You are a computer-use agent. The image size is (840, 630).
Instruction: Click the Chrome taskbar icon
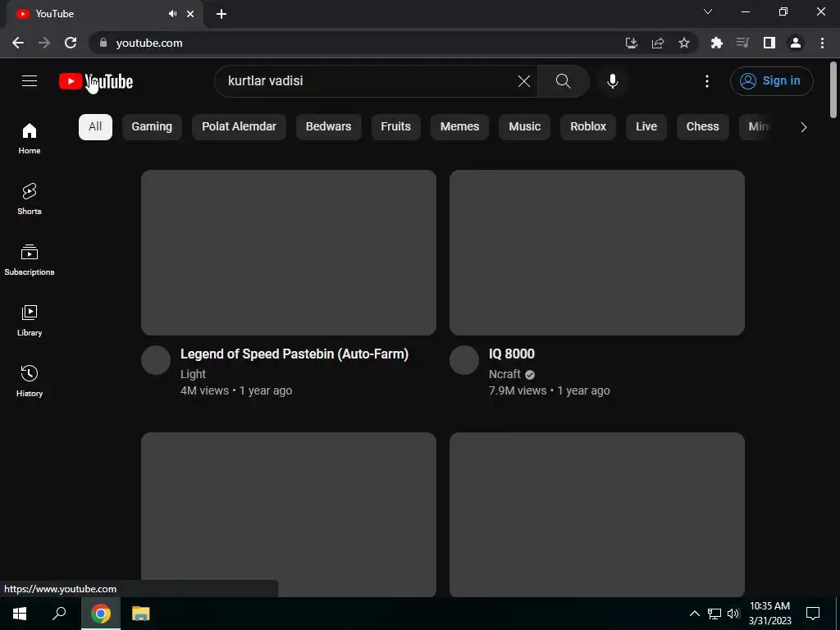tap(101, 614)
